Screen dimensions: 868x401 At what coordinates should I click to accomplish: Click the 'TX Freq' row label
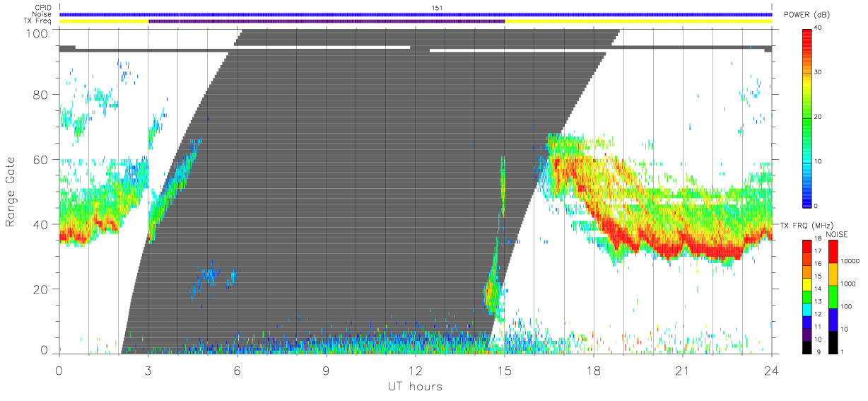[x=39, y=21]
